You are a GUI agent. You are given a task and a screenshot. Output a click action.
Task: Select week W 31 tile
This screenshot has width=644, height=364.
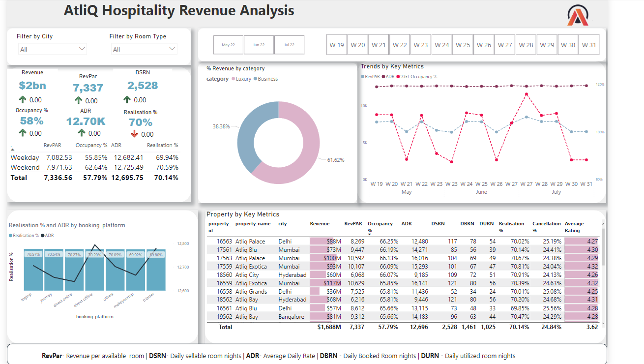pyautogui.click(x=589, y=45)
